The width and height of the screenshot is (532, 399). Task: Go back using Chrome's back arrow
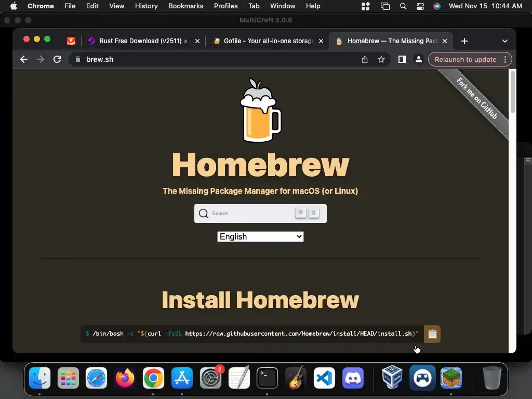pyautogui.click(x=24, y=59)
